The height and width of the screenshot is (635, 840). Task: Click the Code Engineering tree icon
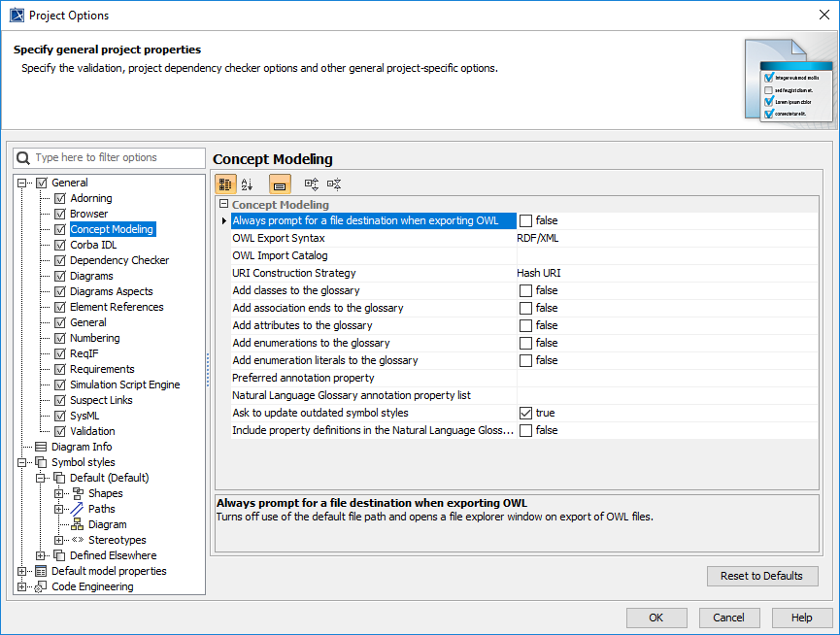41,586
